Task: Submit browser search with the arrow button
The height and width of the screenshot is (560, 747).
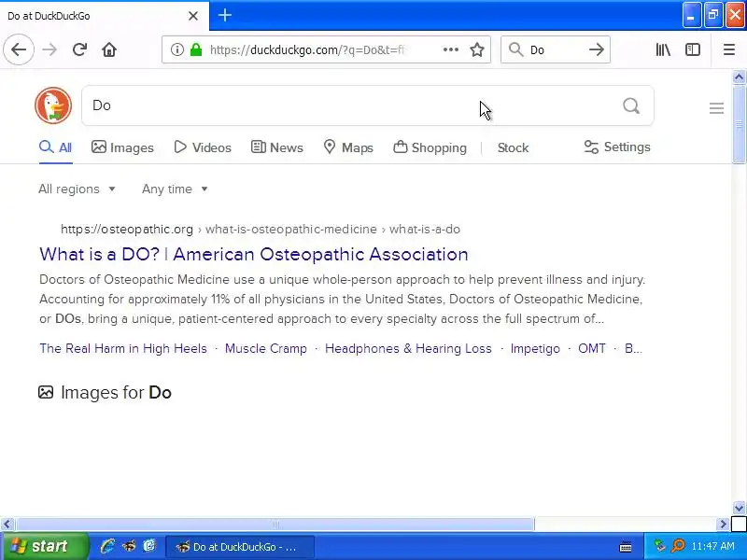Action: [x=597, y=49]
